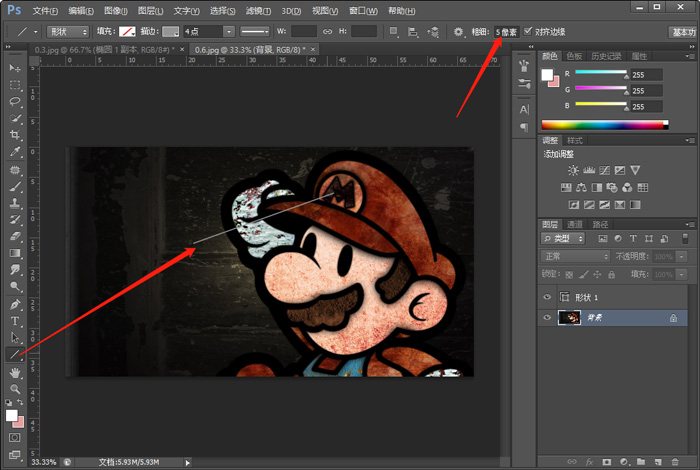Add a Channel Mixer adjustment
Viewport: 700px width, 470px height.
pyautogui.click(x=627, y=187)
